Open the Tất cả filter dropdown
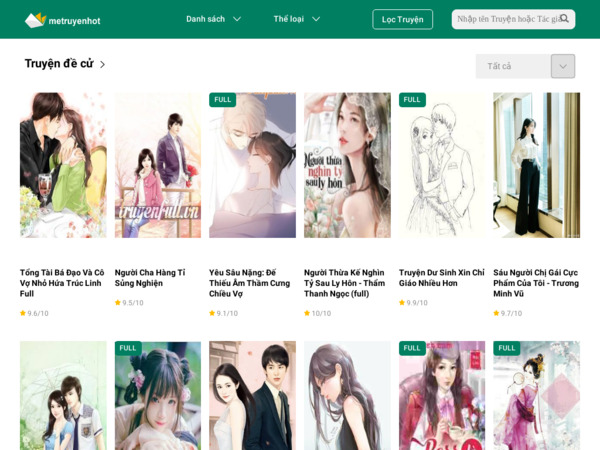Image resolution: width=600 pixels, height=450 pixels. (525, 66)
